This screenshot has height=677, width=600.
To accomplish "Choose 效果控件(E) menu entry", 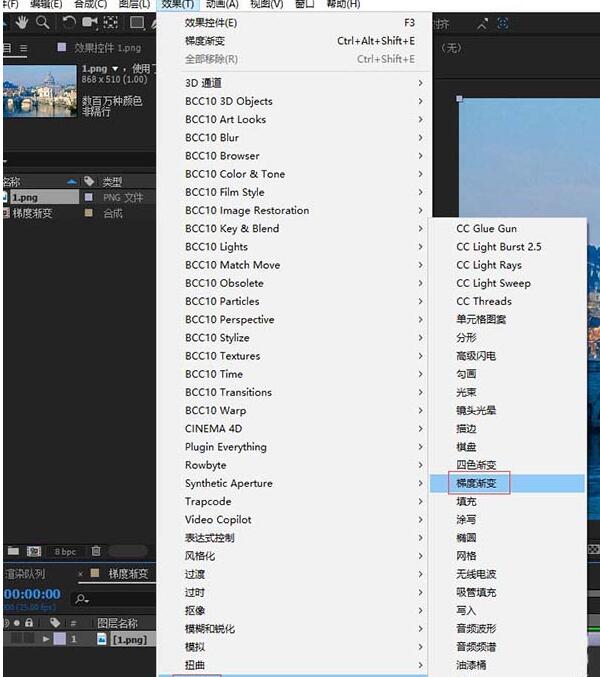I will pos(294,23).
